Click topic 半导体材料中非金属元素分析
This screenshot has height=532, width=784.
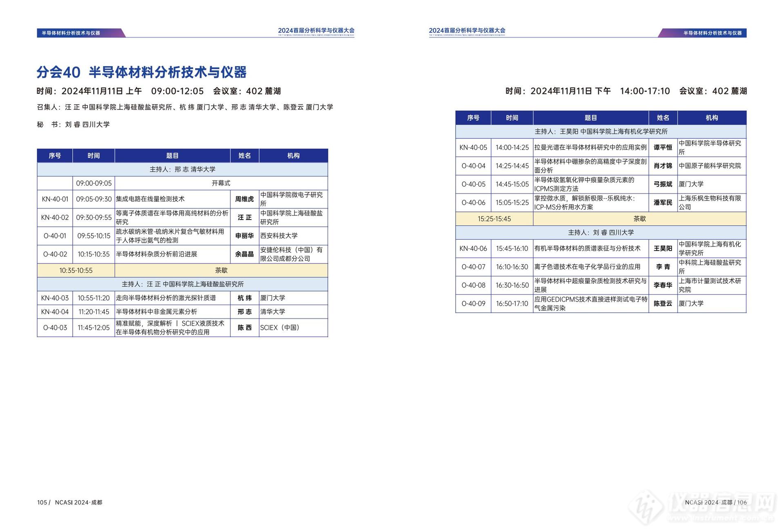(x=156, y=312)
